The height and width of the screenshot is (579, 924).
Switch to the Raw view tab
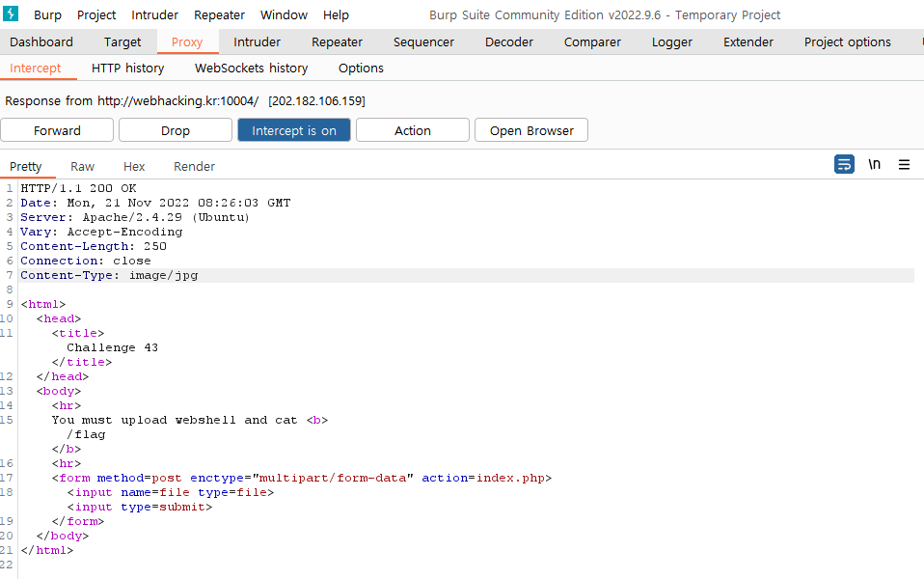tap(83, 166)
